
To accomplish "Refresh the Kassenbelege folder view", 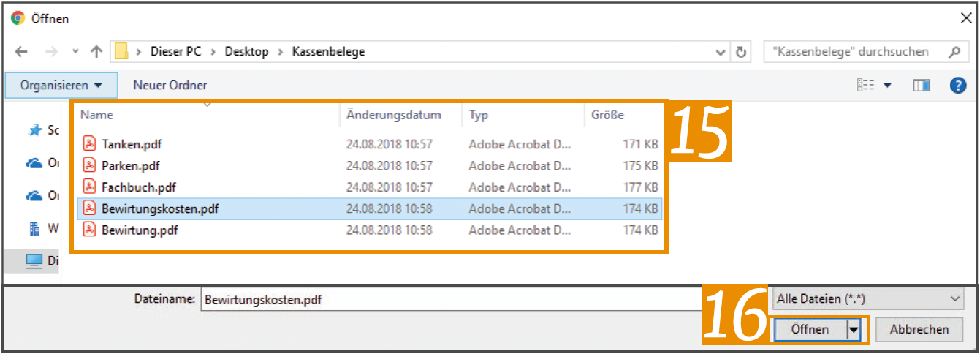I will [x=741, y=52].
